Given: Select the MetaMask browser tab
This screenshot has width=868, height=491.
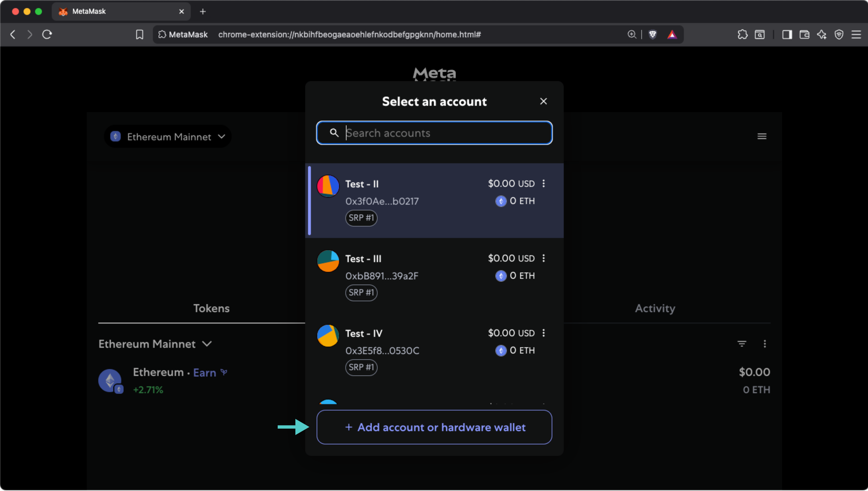Looking at the screenshot, I should coord(121,12).
